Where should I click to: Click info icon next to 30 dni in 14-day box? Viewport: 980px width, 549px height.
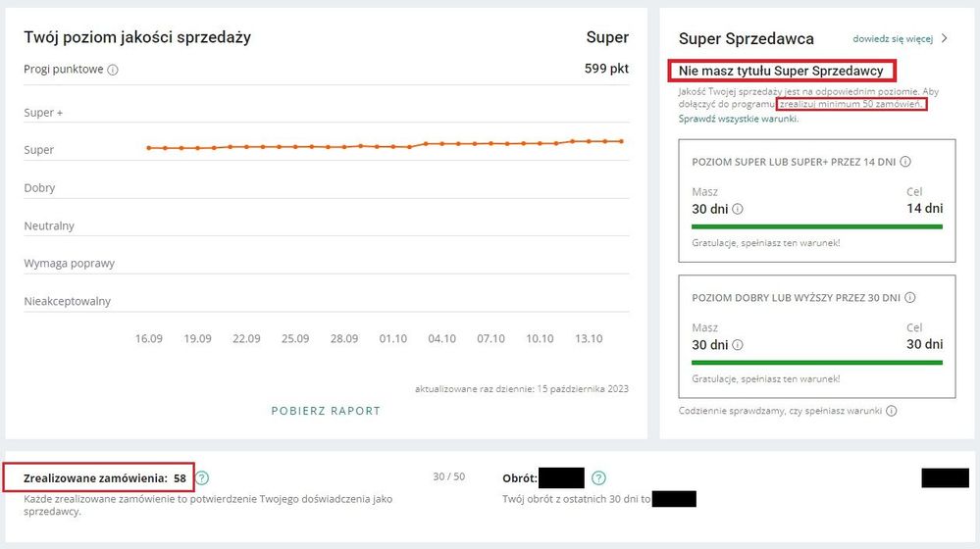pos(738,209)
